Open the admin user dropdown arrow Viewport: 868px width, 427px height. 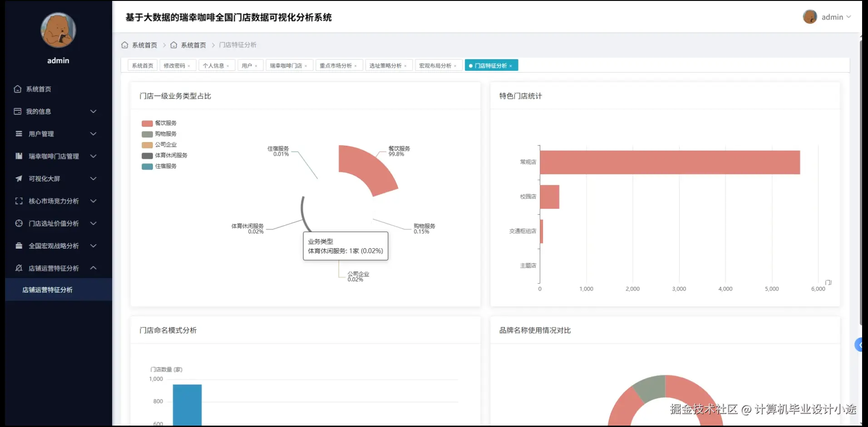[848, 17]
